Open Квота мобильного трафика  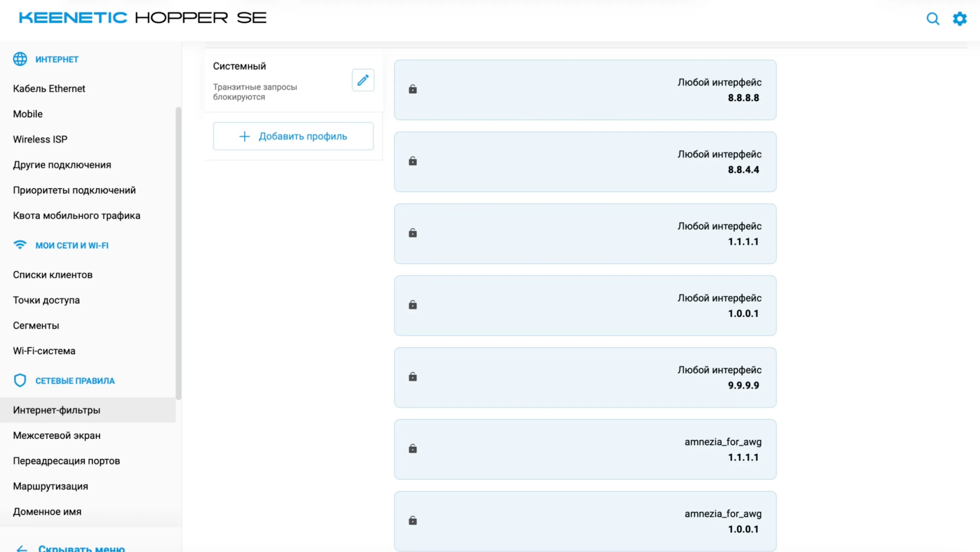(x=77, y=216)
